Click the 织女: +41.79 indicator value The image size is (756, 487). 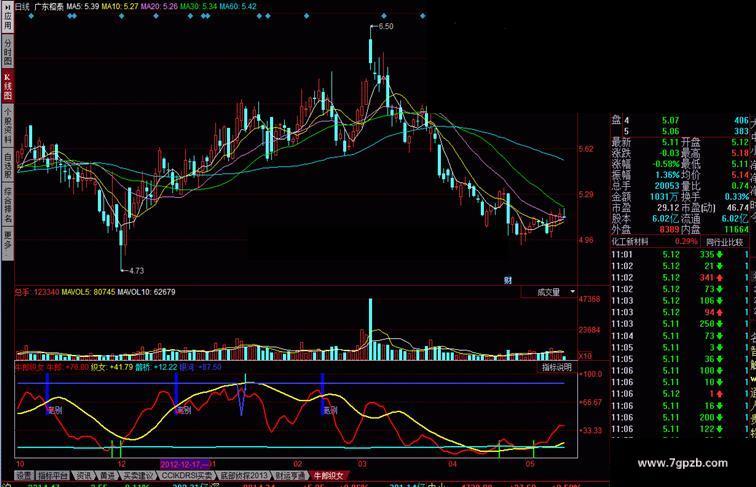[x=112, y=367]
